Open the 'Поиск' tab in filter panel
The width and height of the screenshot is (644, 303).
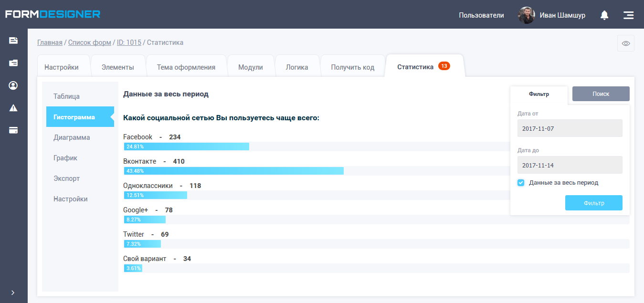click(x=601, y=94)
